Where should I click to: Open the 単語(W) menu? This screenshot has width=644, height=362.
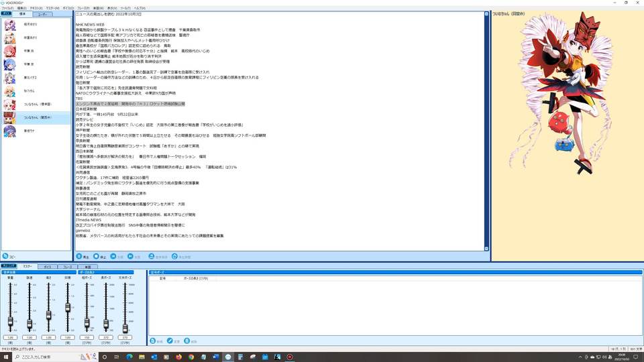(99, 8)
